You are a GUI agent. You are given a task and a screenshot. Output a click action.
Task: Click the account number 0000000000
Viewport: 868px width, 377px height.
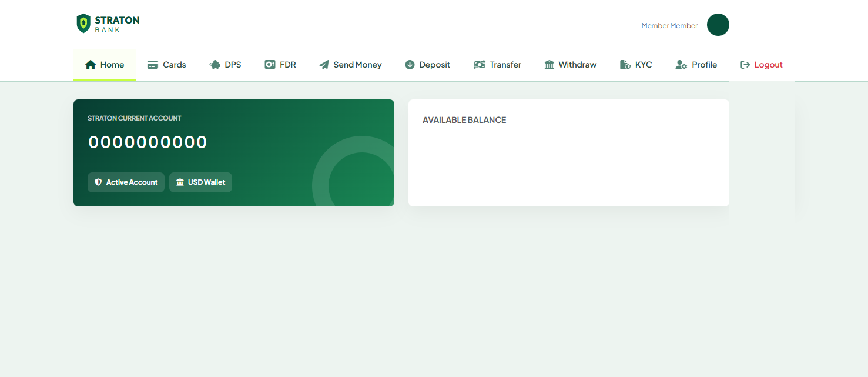point(148,142)
